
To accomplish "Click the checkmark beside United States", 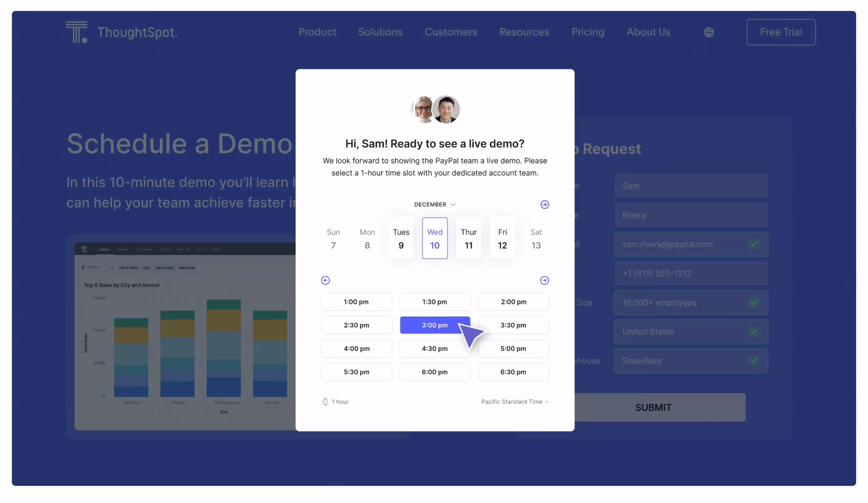I will [754, 332].
